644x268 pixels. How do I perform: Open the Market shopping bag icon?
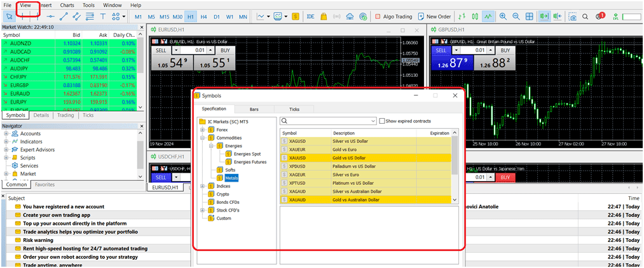click(324, 17)
